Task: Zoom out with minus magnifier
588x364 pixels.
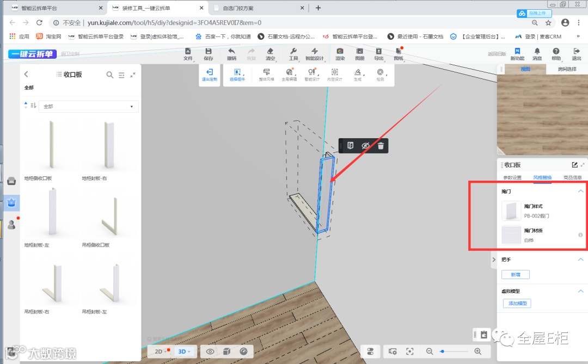Action: click(430, 351)
